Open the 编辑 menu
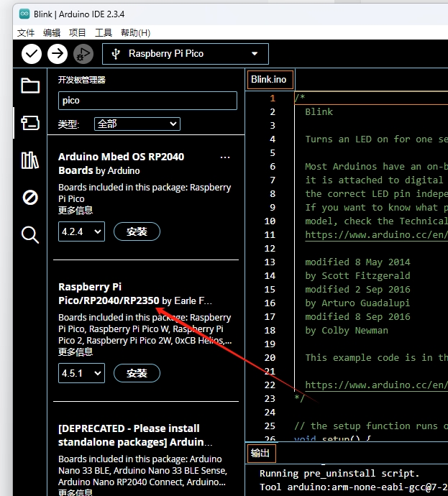 click(52, 32)
